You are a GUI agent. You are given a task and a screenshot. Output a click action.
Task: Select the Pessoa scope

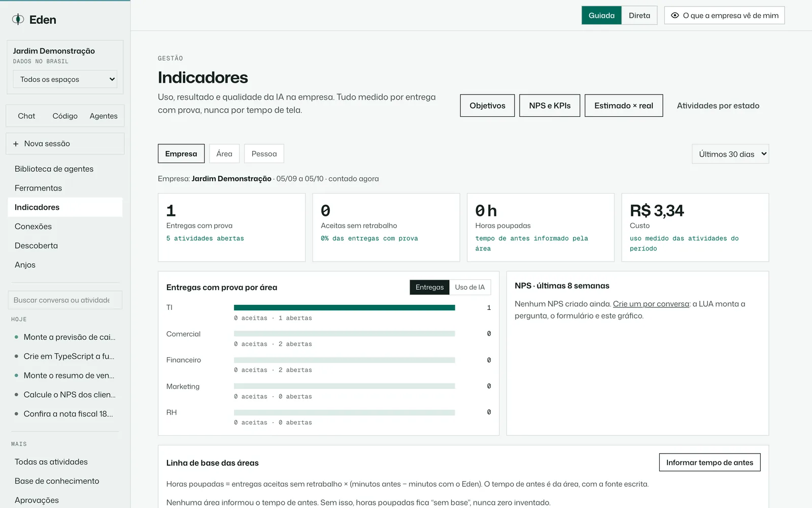point(264,153)
